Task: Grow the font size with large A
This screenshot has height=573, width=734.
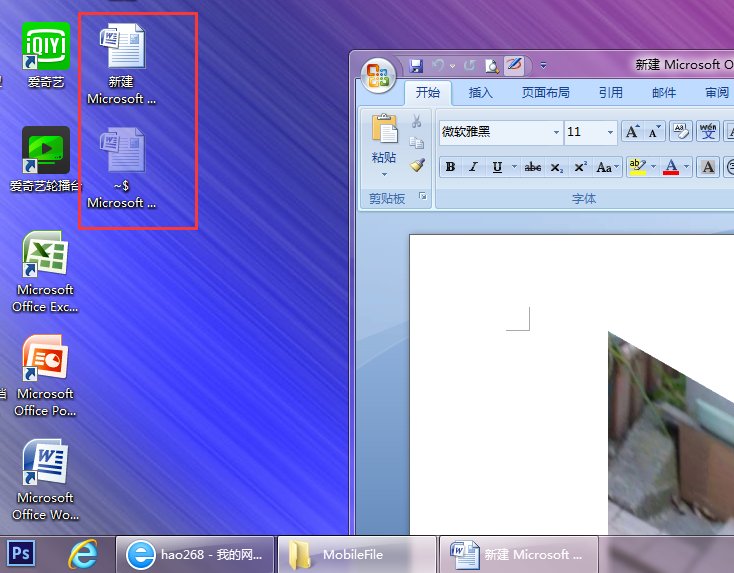Action: point(632,132)
